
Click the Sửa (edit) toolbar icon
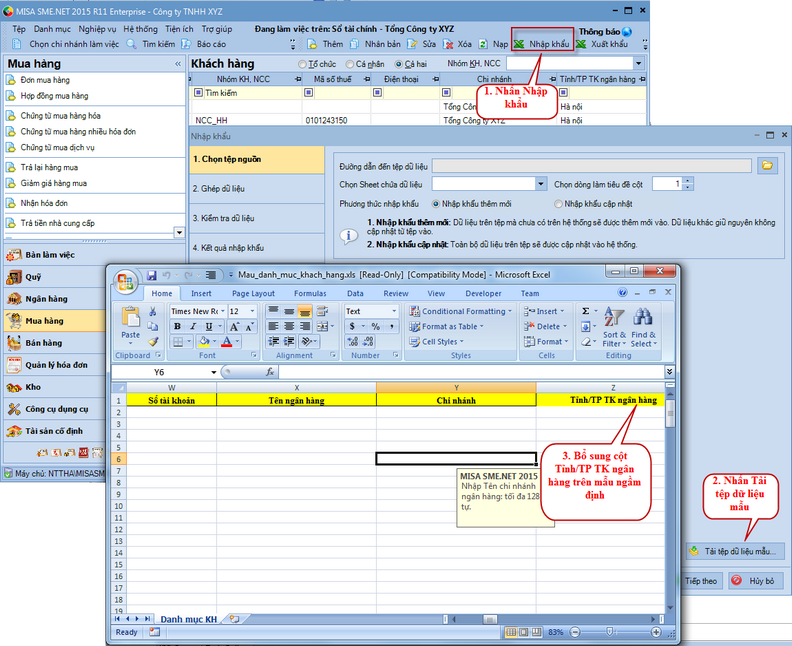(412, 44)
